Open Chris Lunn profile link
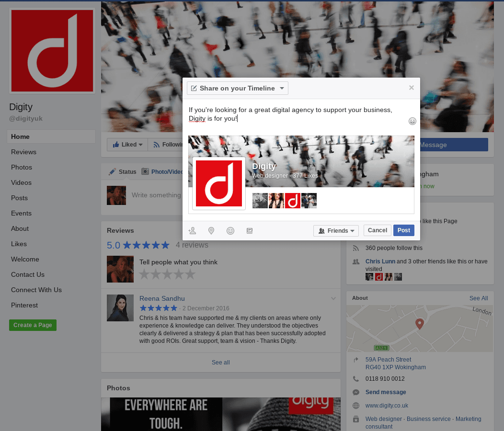Image resolution: width=504 pixels, height=431 pixels. point(380,261)
